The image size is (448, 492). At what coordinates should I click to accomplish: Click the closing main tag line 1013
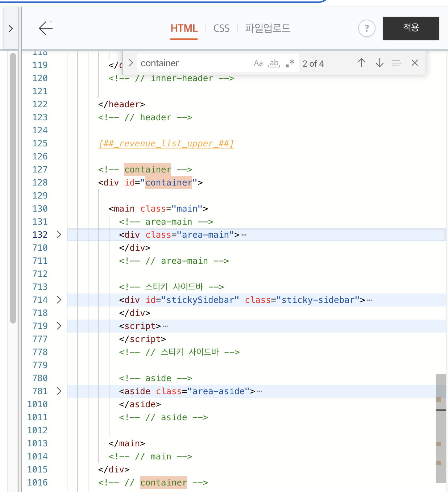pos(127,443)
